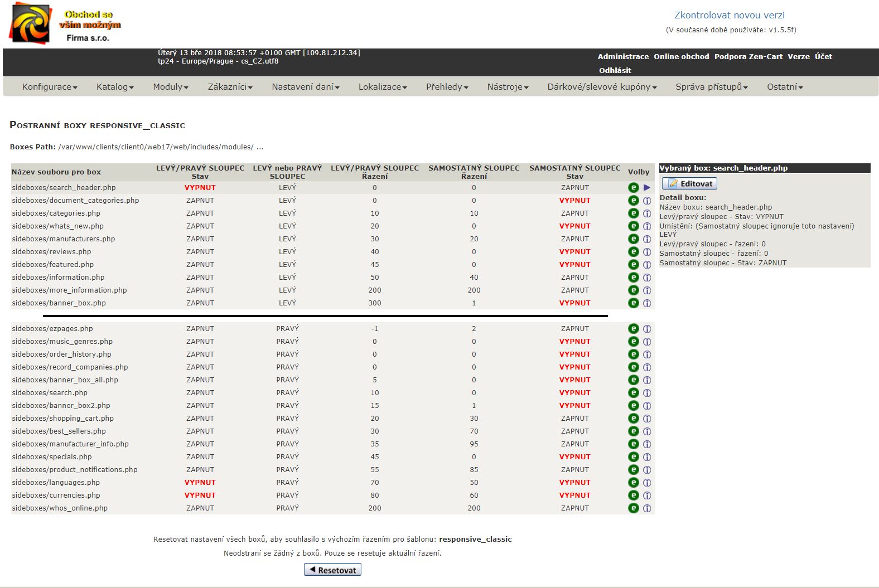Click green edit icon for search_header.php row

(x=633, y=188)
